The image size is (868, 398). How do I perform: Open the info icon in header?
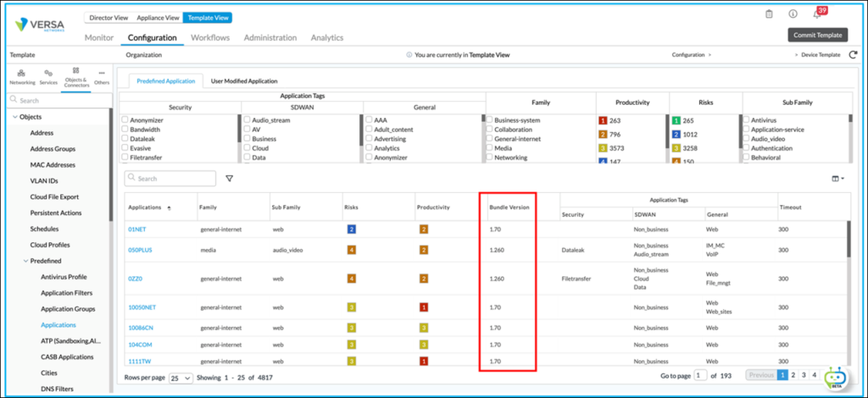793,14
